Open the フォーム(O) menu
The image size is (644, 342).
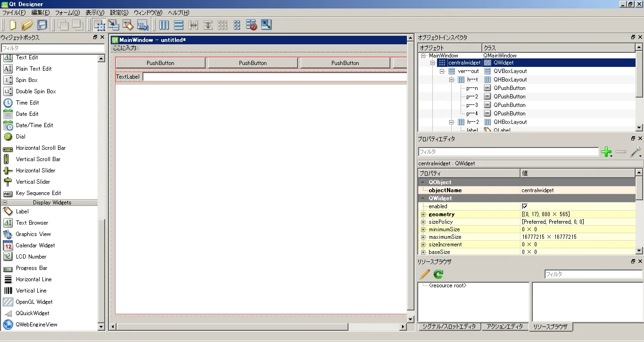tap(67, 13)
